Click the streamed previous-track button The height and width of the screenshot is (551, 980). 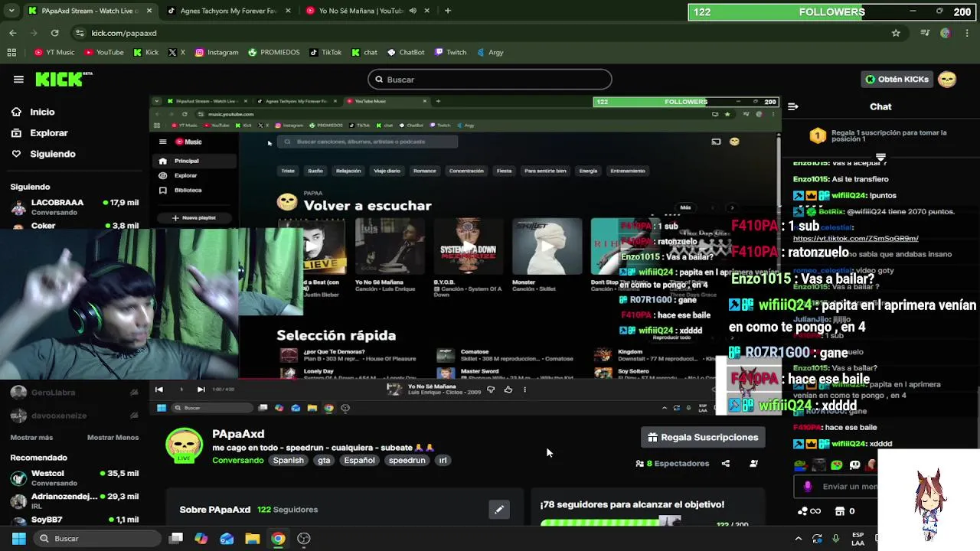pos(159,390)
